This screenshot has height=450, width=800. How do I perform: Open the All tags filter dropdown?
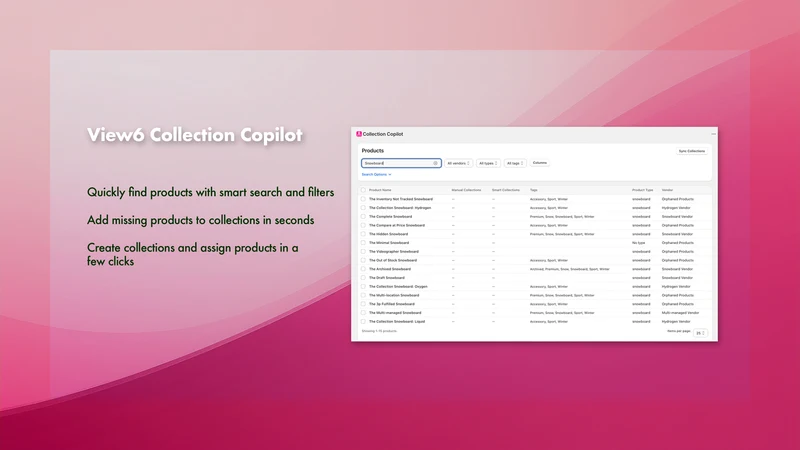515,163
